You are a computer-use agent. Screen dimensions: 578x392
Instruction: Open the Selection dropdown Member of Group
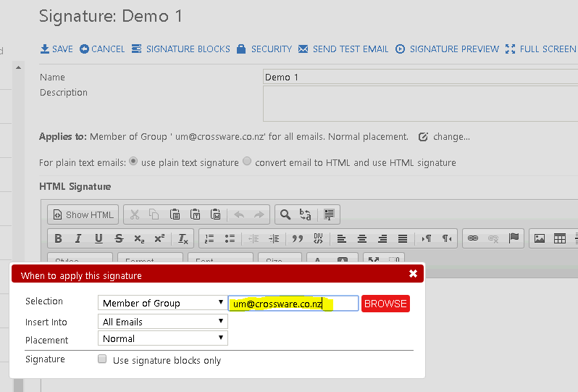(162, 303)
